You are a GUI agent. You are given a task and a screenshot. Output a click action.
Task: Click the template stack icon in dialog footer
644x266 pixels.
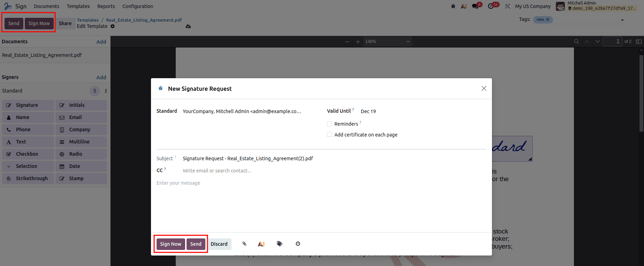tap(280, 244)
